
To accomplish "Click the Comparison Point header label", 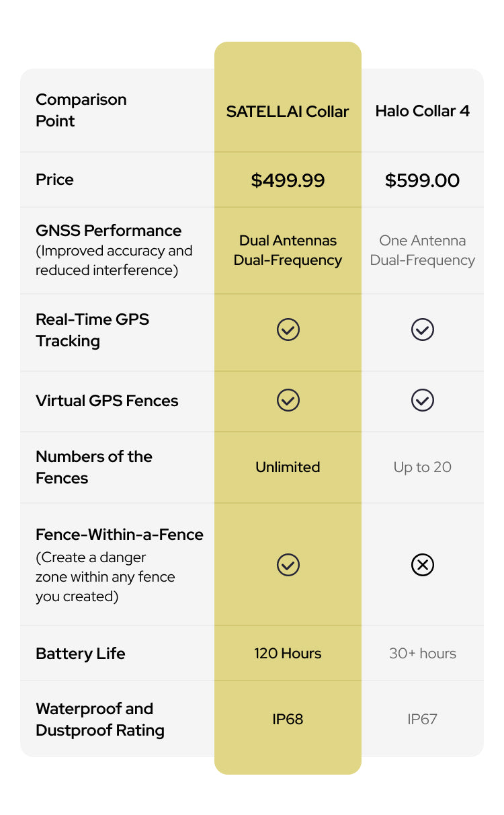I will tap(81, 110).
